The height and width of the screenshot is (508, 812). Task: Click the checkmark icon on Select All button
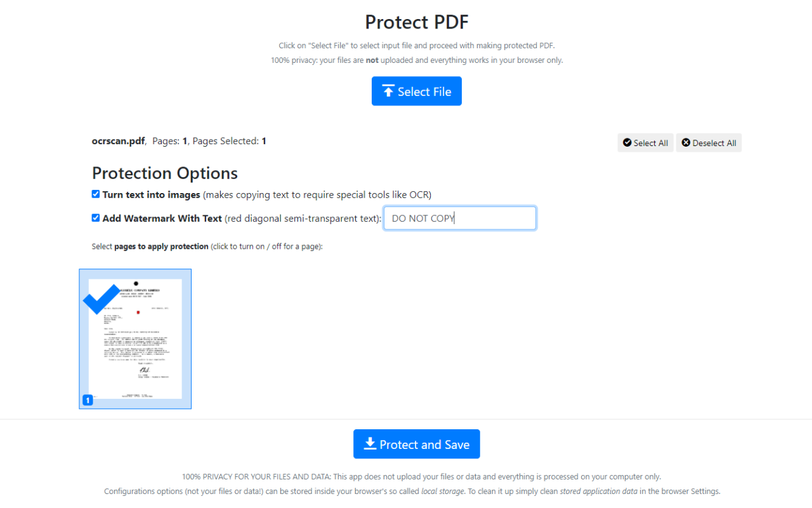click(x=629, y=142)
